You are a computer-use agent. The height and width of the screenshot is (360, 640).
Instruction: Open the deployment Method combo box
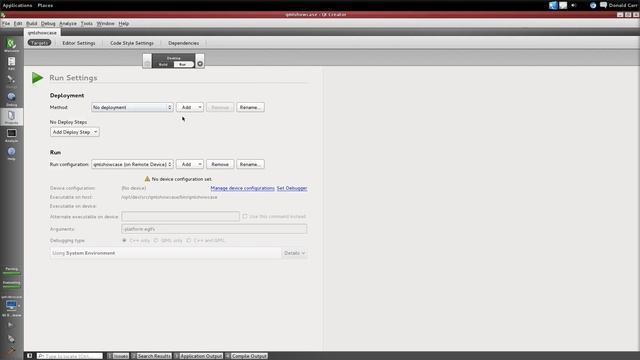click(x=132, y=107)
